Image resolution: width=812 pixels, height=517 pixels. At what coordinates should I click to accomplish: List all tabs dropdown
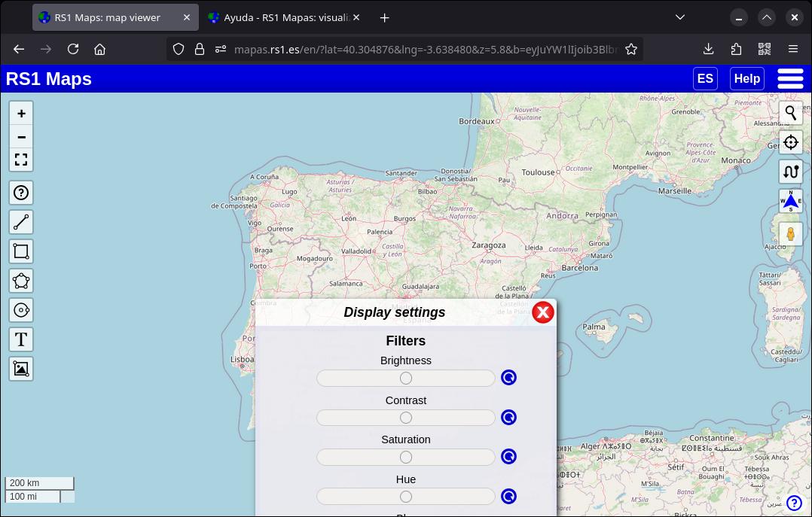tap(680, 17)
